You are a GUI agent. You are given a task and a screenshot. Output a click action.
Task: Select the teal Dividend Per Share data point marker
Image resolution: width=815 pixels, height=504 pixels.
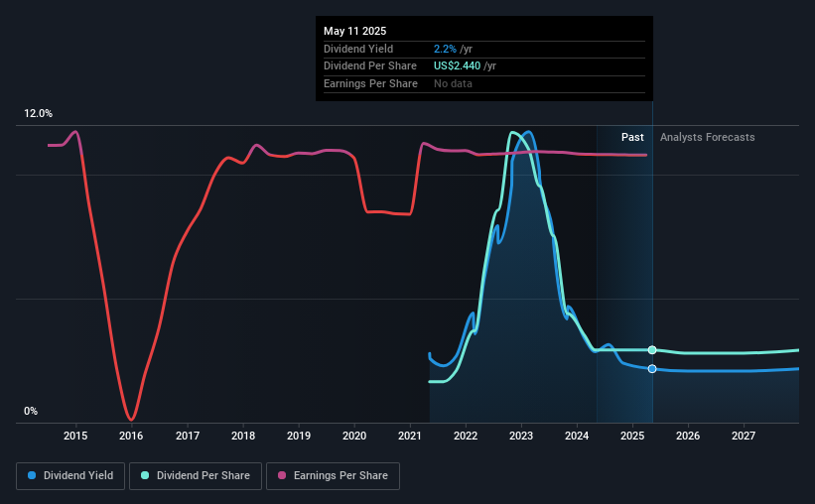pyautogui.click(x=652, y=349)
